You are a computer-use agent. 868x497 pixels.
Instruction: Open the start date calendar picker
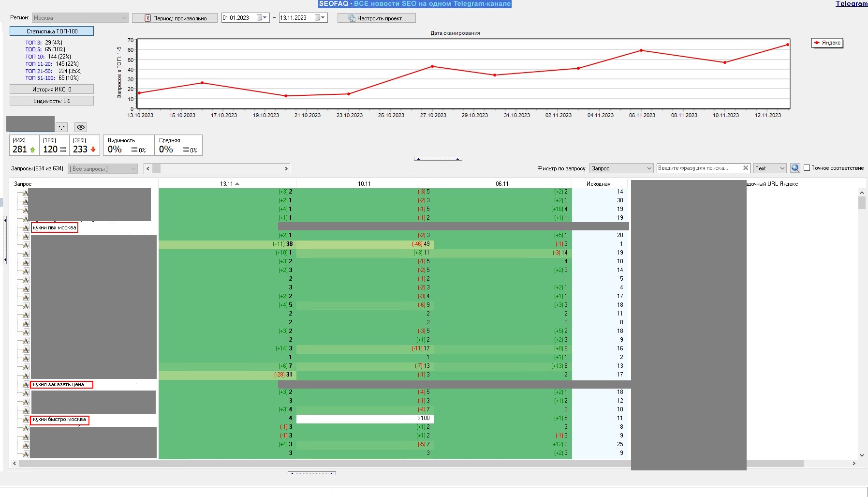click(x=262, y=18)
